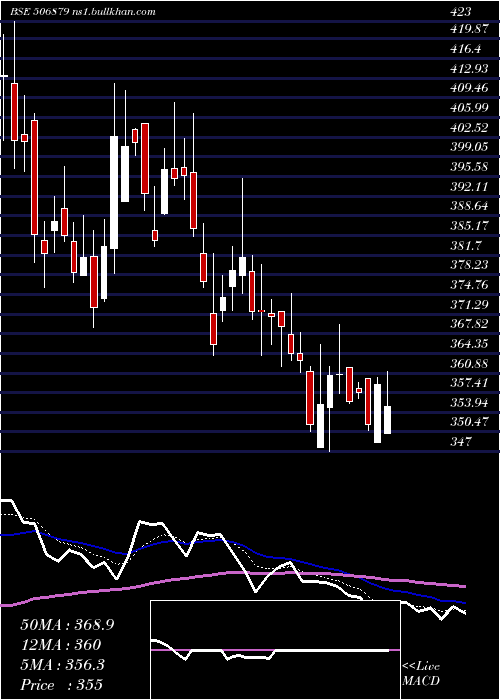Select the 381.7 price axis label
The image size is (500, 700).
466,245
